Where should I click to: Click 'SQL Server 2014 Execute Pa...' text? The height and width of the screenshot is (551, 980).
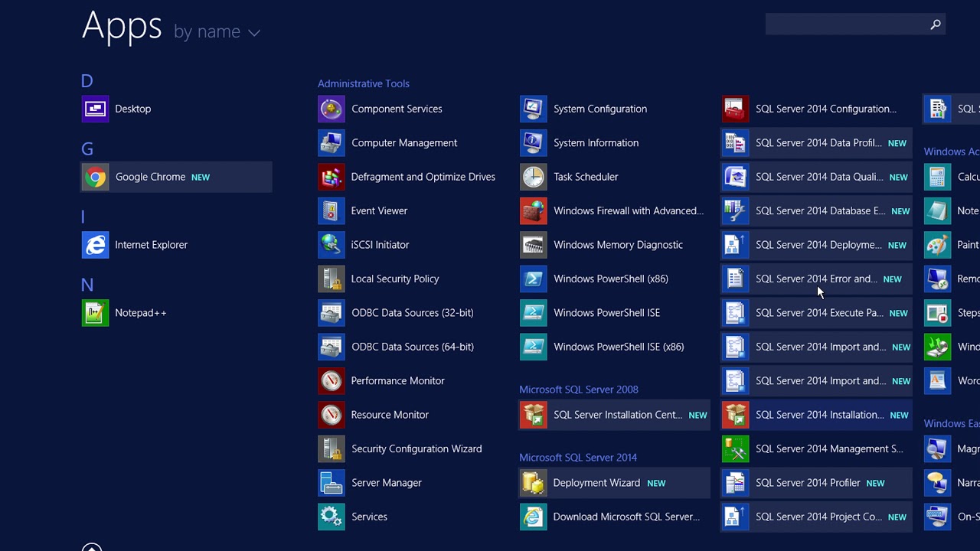[x=819, y=313]
